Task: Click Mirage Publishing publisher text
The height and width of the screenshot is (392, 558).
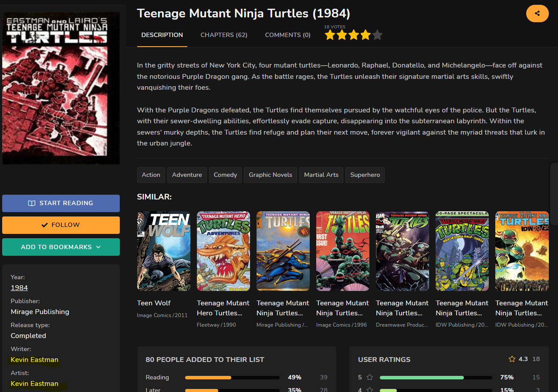Action: 40,312
